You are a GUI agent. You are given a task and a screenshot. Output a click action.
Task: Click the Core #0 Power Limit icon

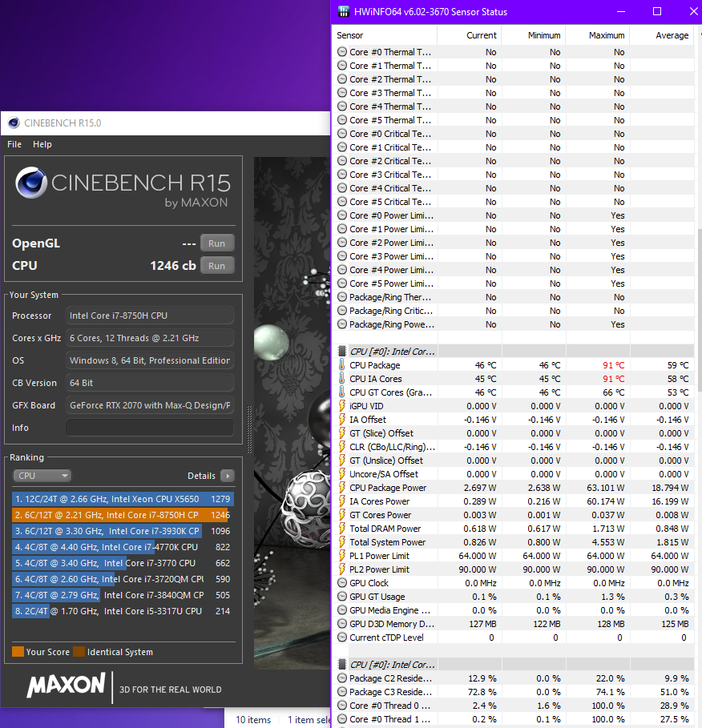click(x=342, y=215)
